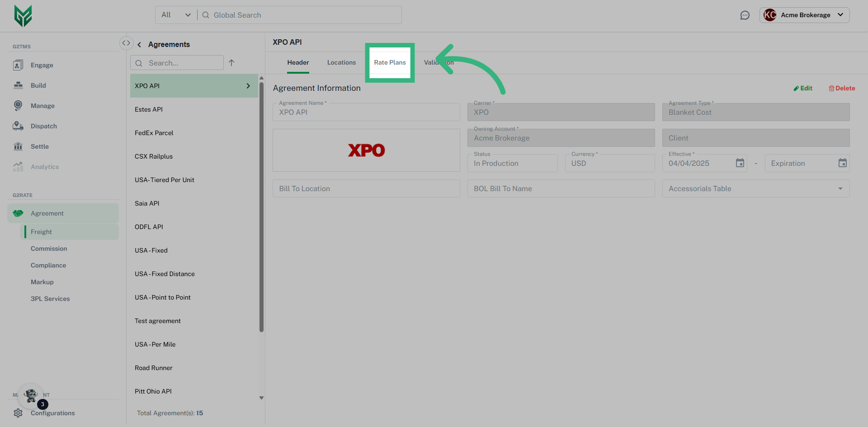868x427 pixels.
Task: Switch to the Rate Plans tab
Action: [x=389, y=62]
